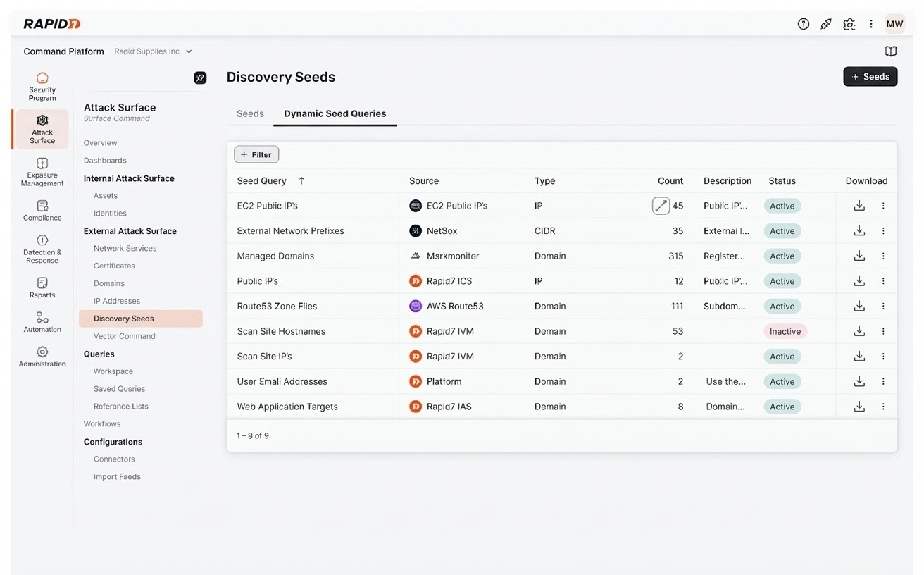Select the Dynamic Seed Queries tab

(x=335, y=113)
